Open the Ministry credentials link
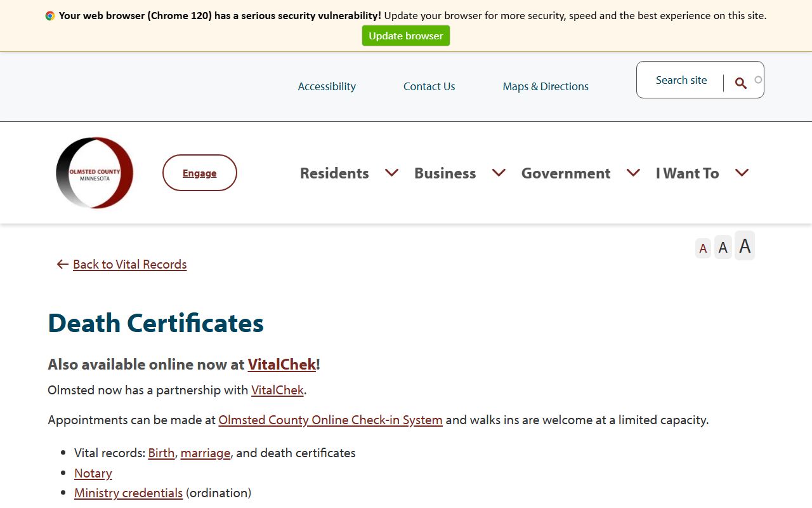The width and height of the screenshot is (812, 508). [x=128, y=493]
